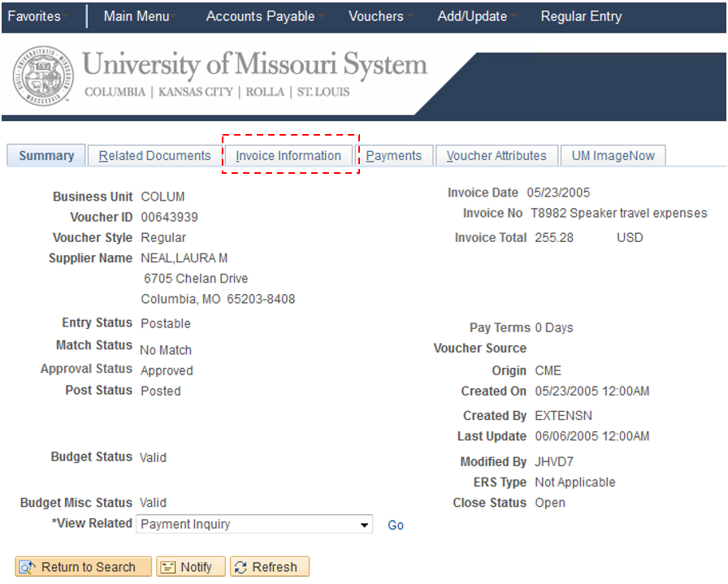Click Entry Status value Postable
The width and height of the screenshot is (728, 584).
[166, 323]
